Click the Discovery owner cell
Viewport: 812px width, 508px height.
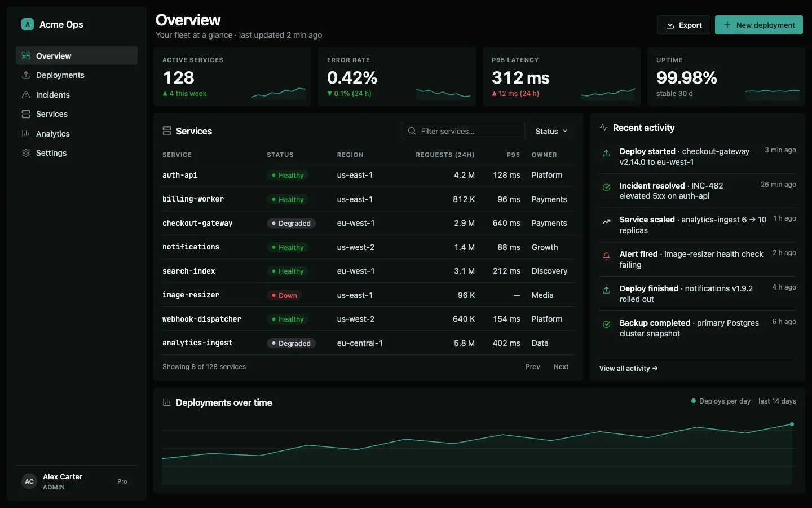click(x=549, y=271)
